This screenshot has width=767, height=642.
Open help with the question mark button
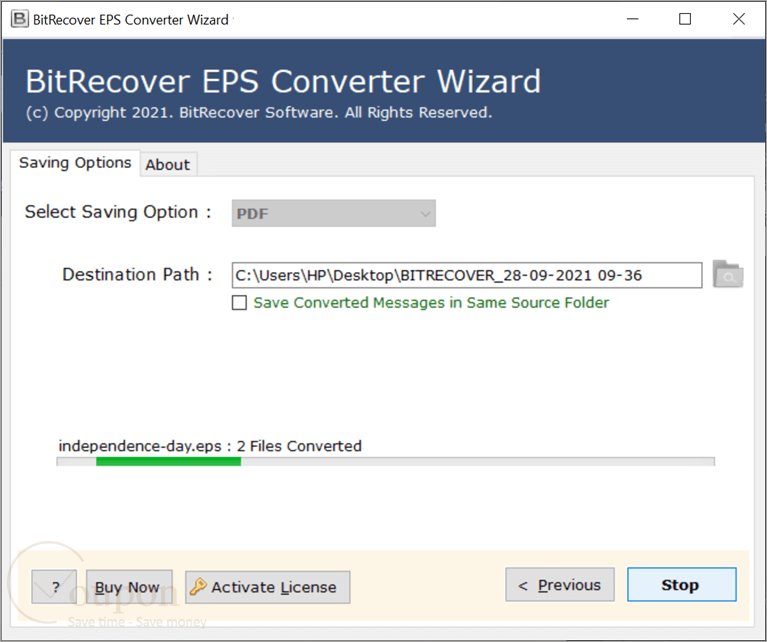[x=54, y=587]
